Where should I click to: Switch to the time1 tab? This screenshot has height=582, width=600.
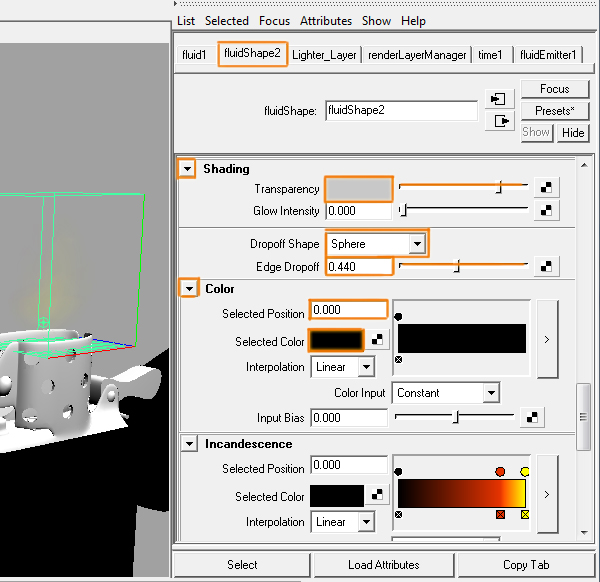491,55
